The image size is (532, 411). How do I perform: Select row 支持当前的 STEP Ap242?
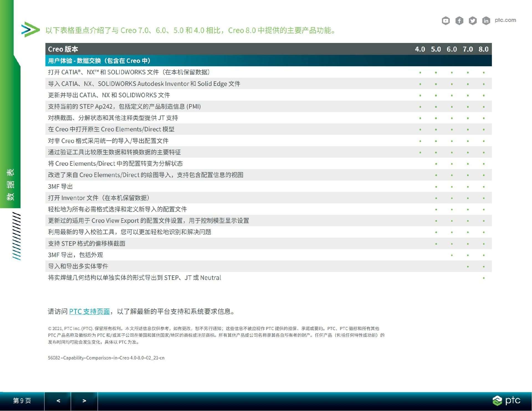(x=268, y=106)
